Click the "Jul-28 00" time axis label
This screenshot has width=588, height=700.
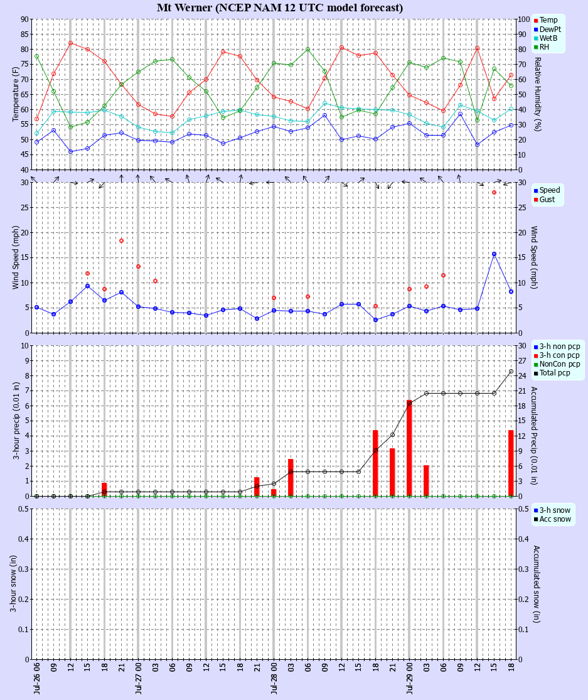[x=274, y=679]
